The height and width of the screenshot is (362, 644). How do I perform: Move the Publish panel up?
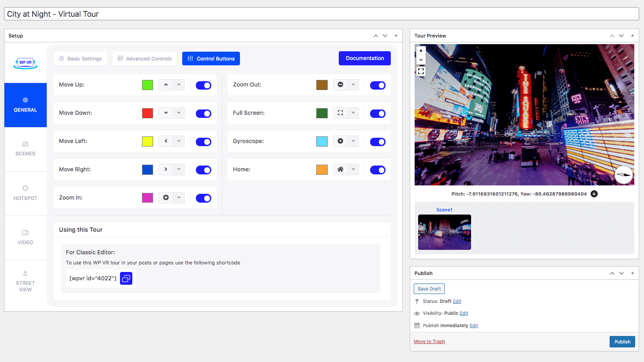coord(612,273)
